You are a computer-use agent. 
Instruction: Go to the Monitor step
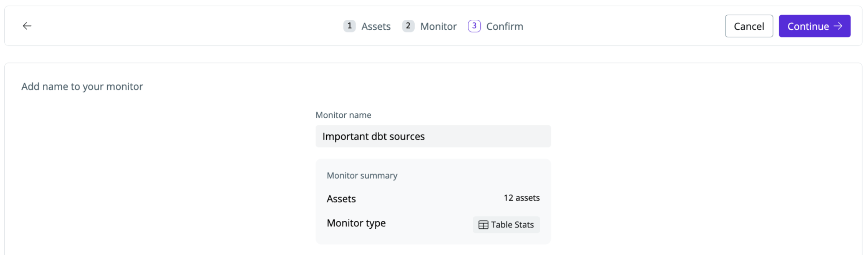(x=438, y=26)
